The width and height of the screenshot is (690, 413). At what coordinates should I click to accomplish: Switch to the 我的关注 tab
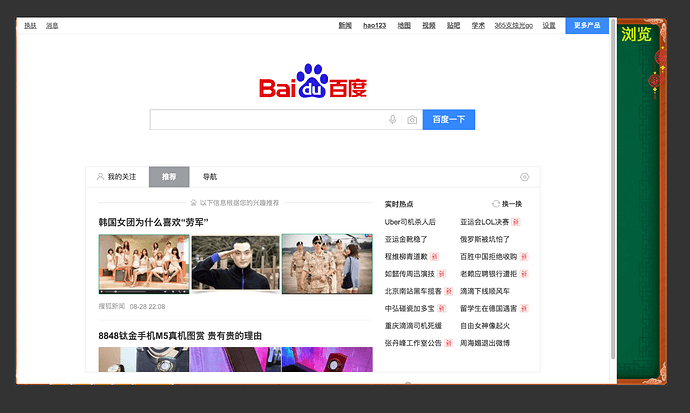coord(117,177)
